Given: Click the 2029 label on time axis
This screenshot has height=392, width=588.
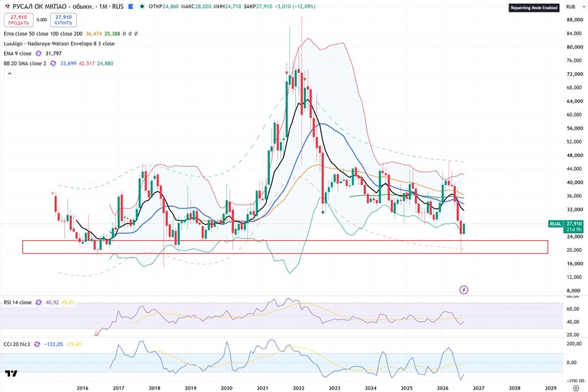Looking at the screenshot, I should [550, 388].
